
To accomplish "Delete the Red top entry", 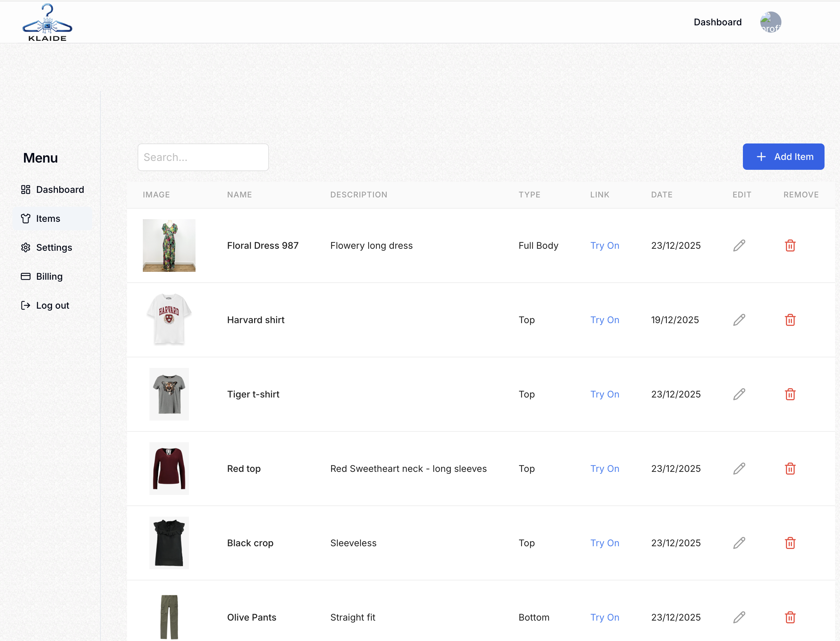I will coord(790,469).
